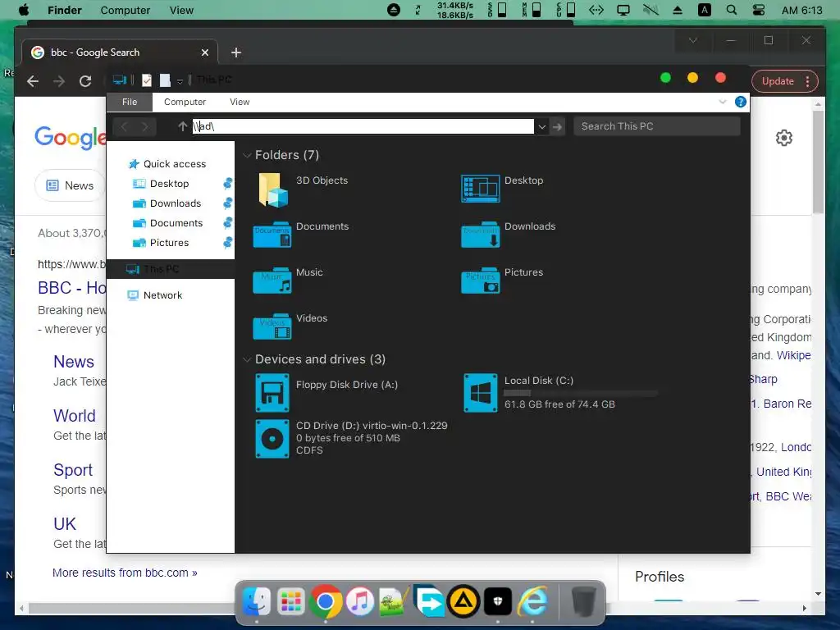The image size is (840, 630).
Task: Click Chrome vertical scrollbar thumb
Action: tap(818, 162)
